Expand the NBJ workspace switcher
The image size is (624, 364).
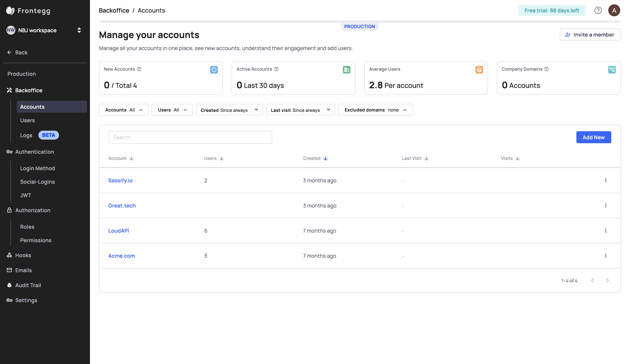point(79,30)
